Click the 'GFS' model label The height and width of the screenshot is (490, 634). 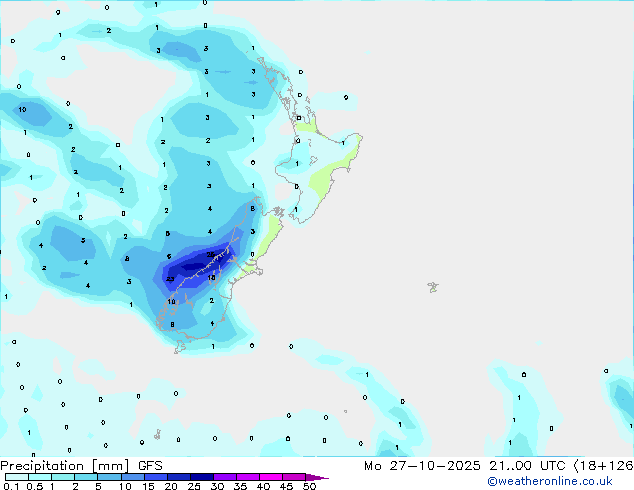click(150, 466)
